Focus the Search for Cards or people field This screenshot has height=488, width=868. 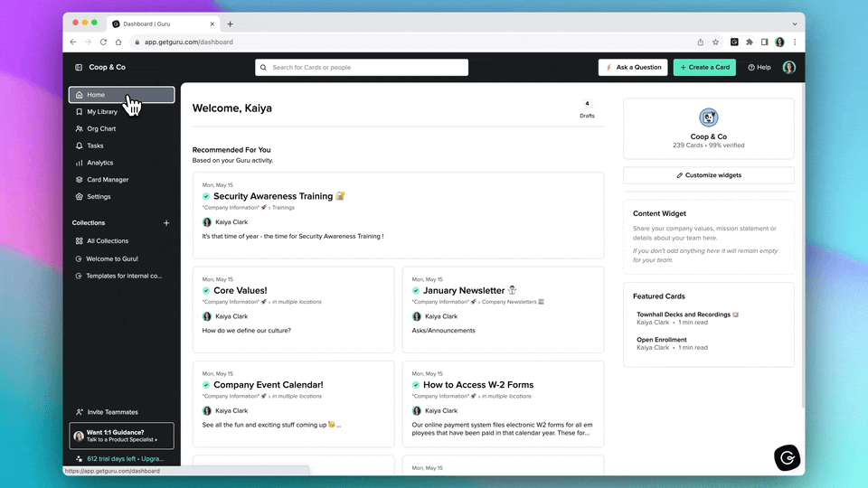[x=362, y=68]
